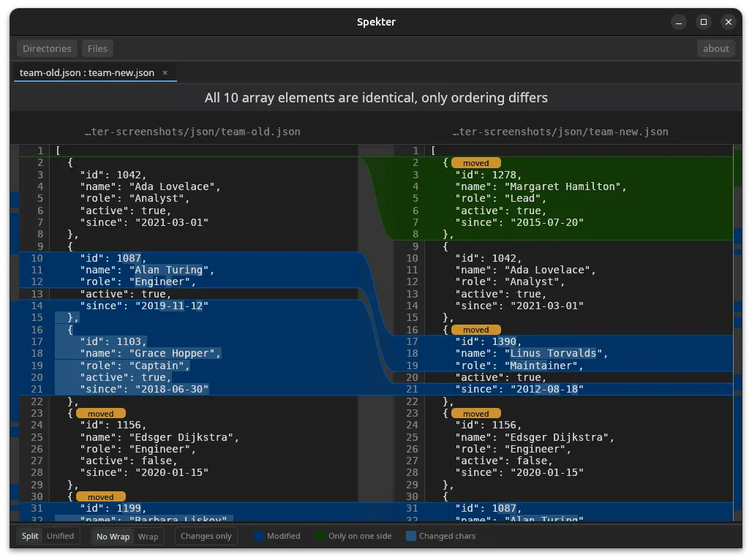Click the "Lead" role line
The image size is (752, 560).
point(500,199)
